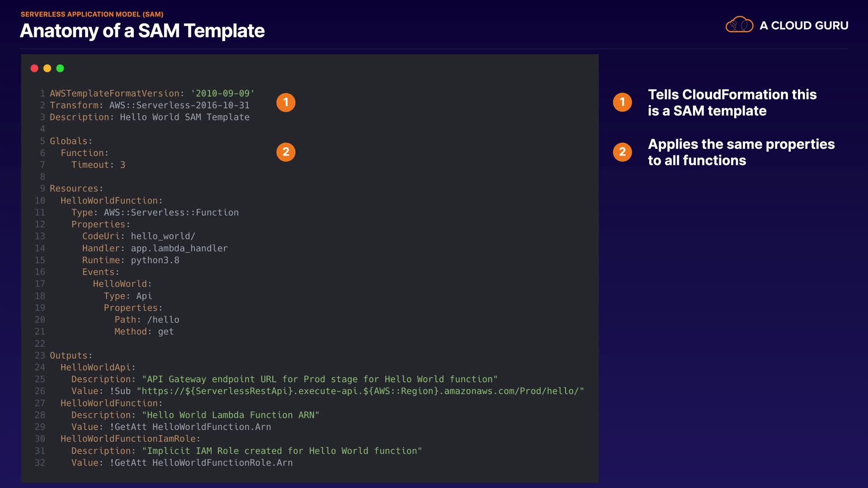This screenshot has width=868, height=488.
Task: Click the red close dot in code window
Action: click(34, 68)
